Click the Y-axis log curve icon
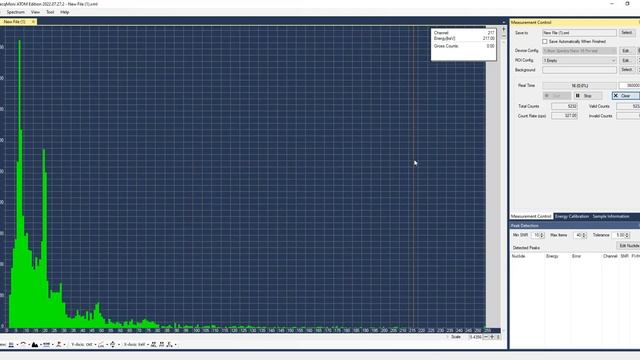The image size is (640, 360). coord(101,345)
